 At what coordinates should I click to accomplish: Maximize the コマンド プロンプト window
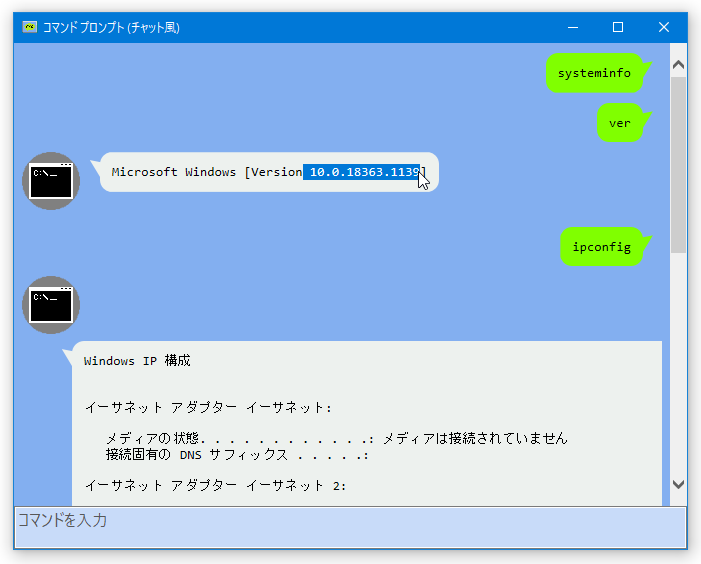tap(618, 27)
